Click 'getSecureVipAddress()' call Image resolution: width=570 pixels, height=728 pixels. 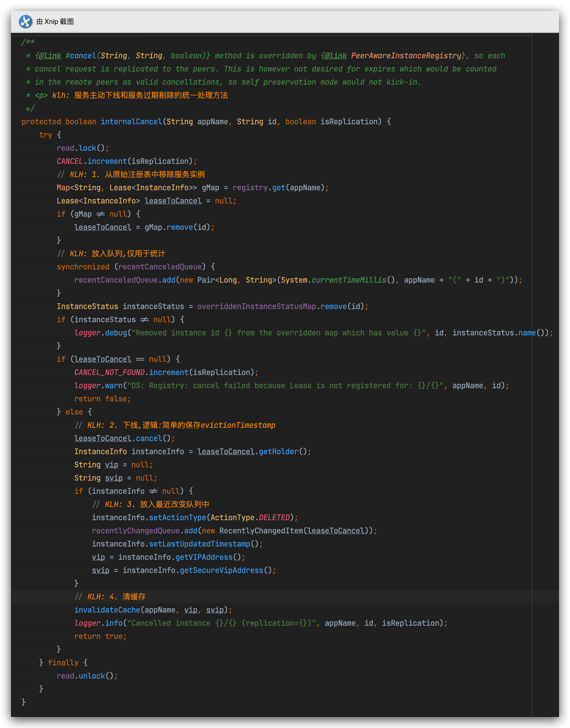coord(226,570)
